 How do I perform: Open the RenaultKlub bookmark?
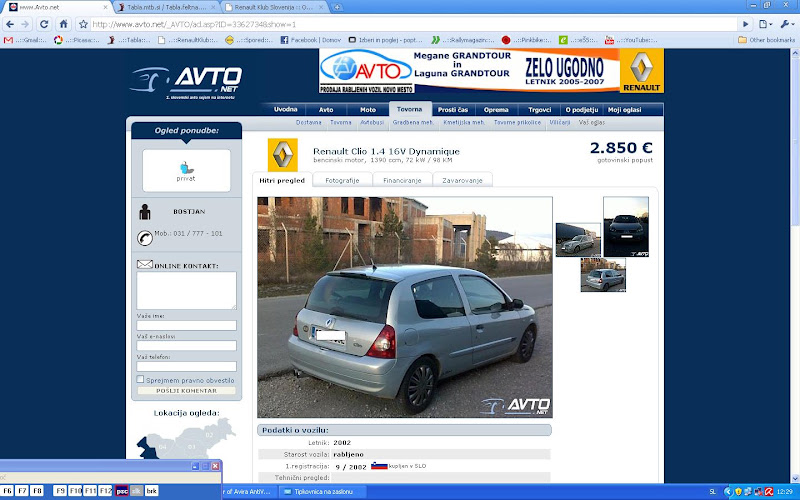click(187, 40)
